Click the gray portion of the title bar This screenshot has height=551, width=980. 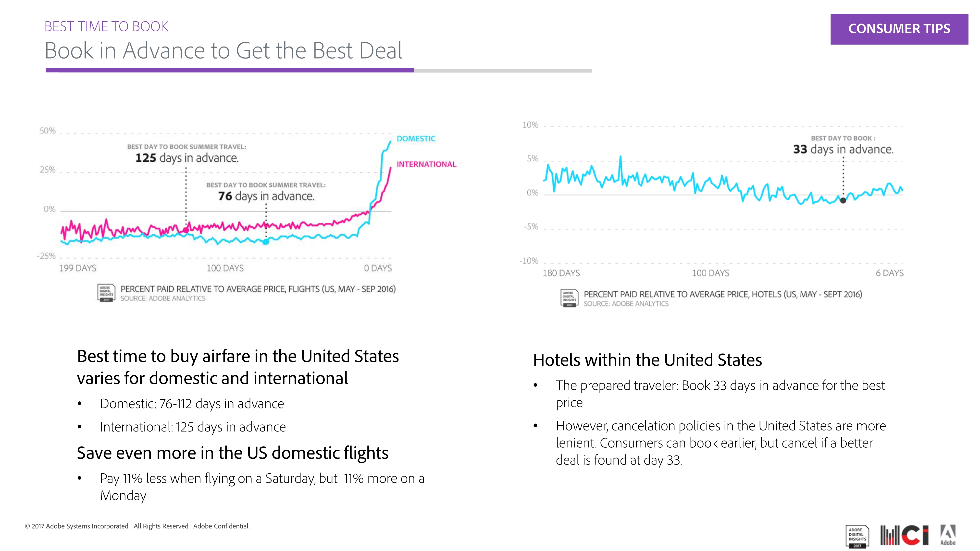503,71
